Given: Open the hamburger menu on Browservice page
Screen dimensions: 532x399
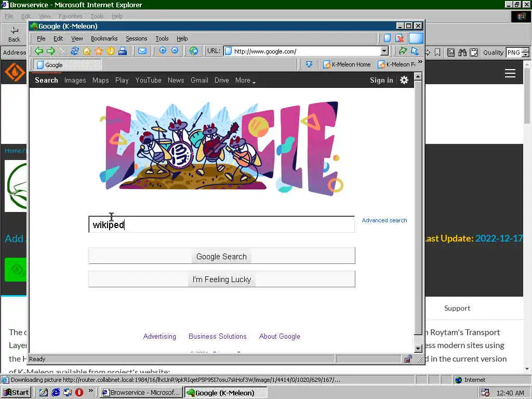Looking at the screenshot, I should pyautogui.click(x=510, y=73).
